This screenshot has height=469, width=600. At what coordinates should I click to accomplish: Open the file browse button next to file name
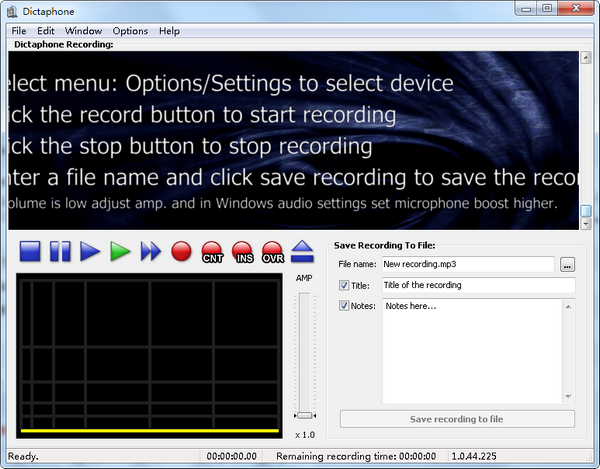568,264
